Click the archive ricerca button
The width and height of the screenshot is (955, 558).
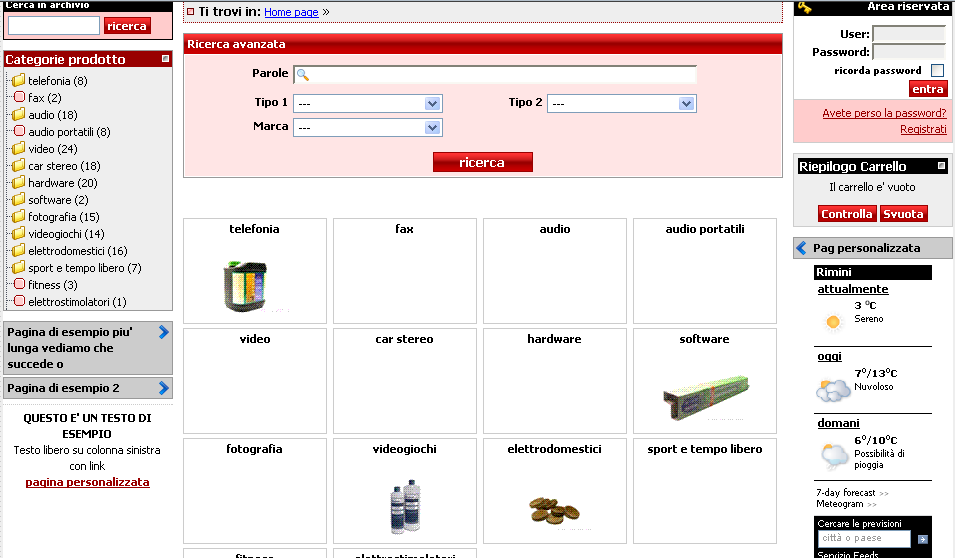[x=127, y=26]
